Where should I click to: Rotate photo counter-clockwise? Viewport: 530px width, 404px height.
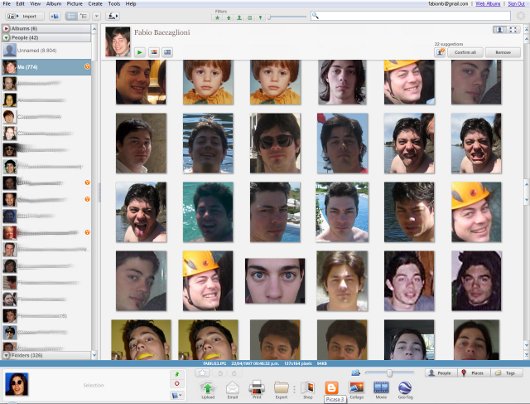220,373
